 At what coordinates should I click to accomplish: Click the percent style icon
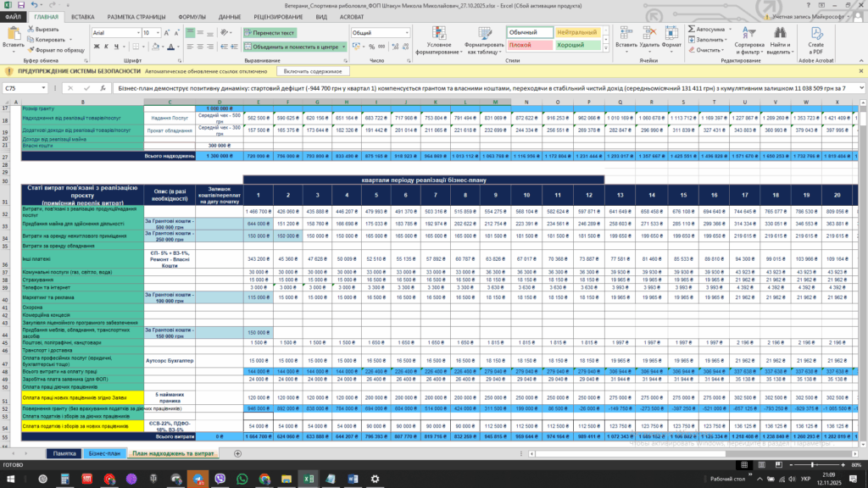pos(371,47)
